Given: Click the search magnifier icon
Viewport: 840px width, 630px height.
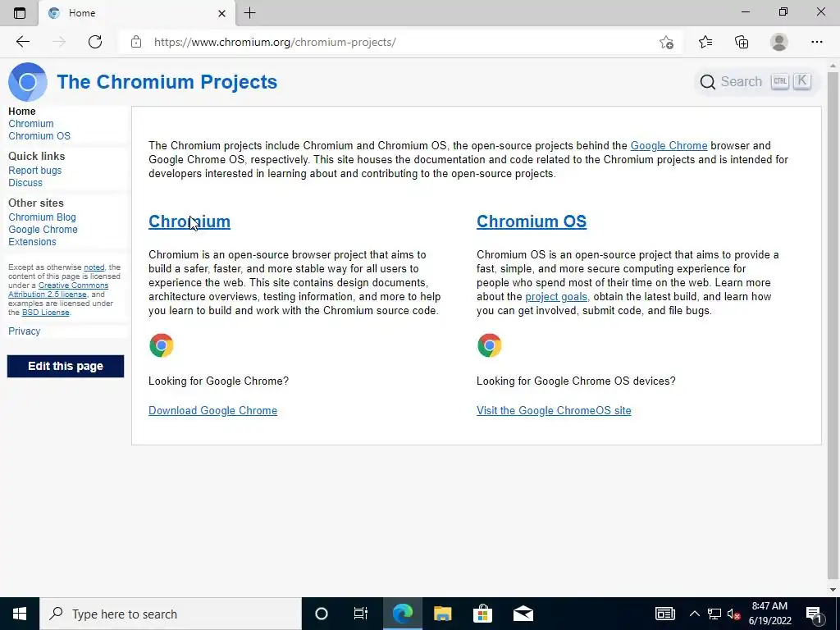Looking at the screenshot, I should (x=708, y=82).
